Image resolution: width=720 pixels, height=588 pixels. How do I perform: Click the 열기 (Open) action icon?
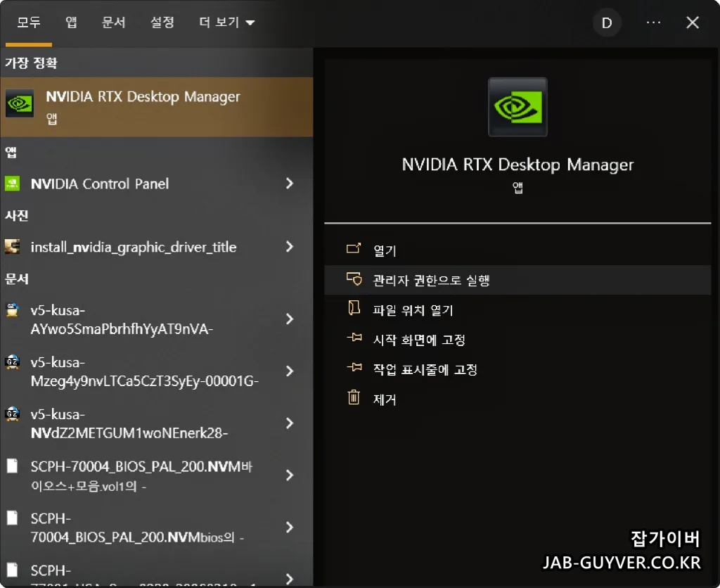point(354,249)
